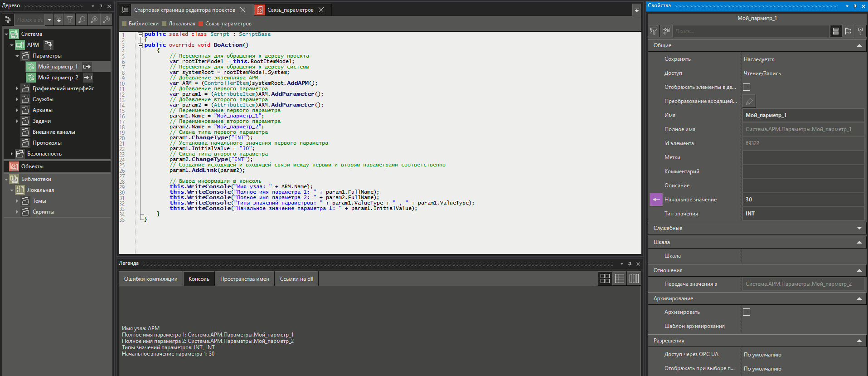The width and height of the screenshot is (868, 376).
Task: Click the Имя field containing Мой_парметр_1
Action: point(802,115)
